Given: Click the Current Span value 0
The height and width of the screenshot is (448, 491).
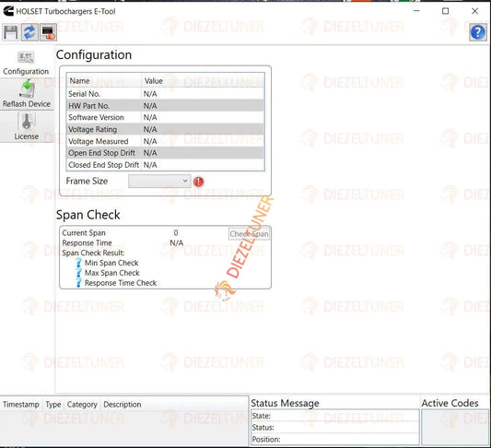Looking at the screenshot, I should coord(176,233).
